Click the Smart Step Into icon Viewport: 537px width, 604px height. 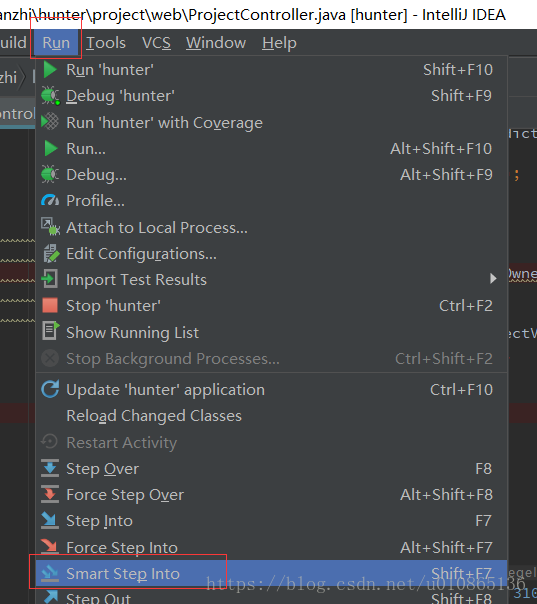50,573
